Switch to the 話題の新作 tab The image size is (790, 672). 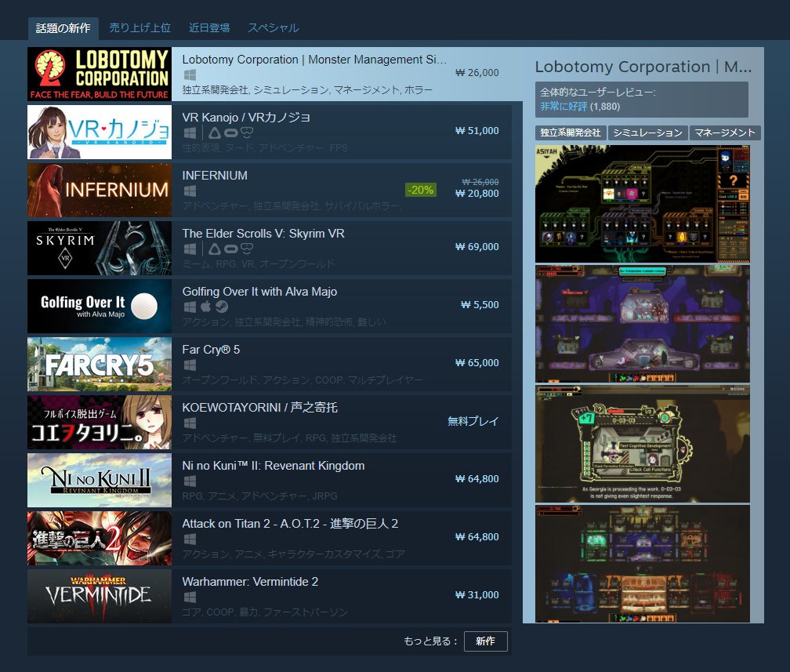coord(63,28)
